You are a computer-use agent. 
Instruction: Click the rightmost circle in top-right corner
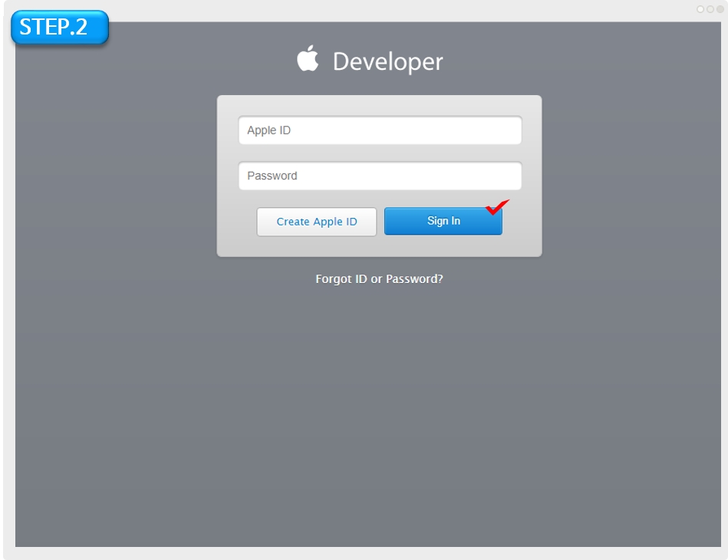point(720,9)
